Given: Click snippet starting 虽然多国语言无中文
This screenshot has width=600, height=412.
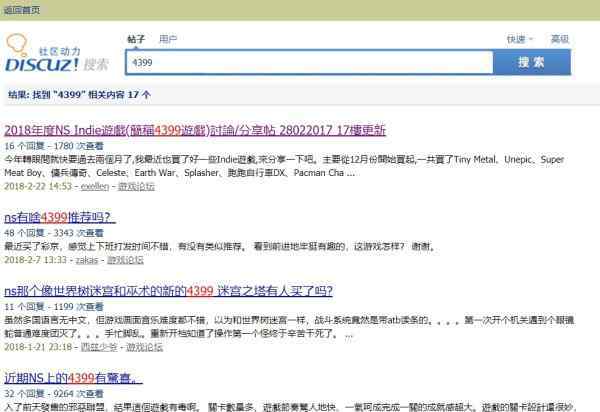Looking at the screenshot, I should click(x=289, y=327).
